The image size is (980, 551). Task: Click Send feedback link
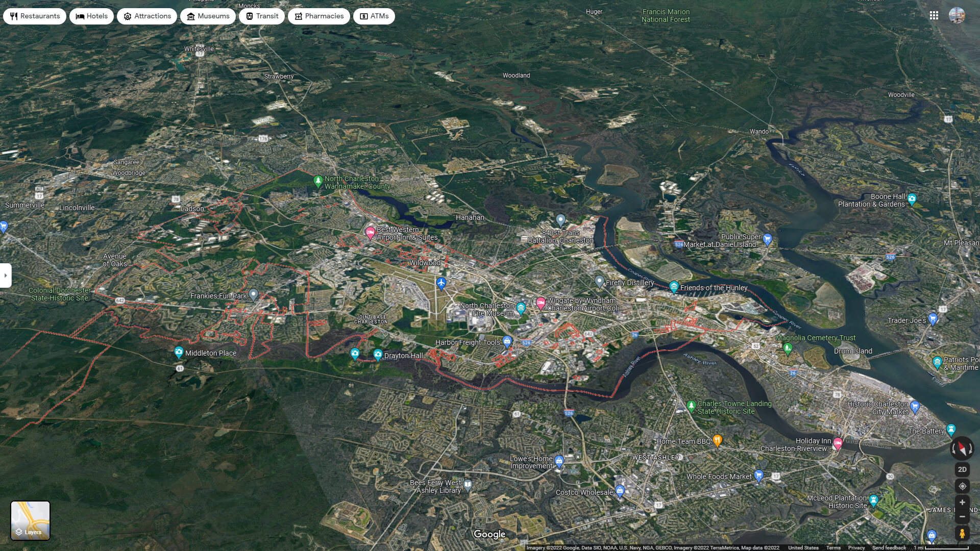point(889,547)
